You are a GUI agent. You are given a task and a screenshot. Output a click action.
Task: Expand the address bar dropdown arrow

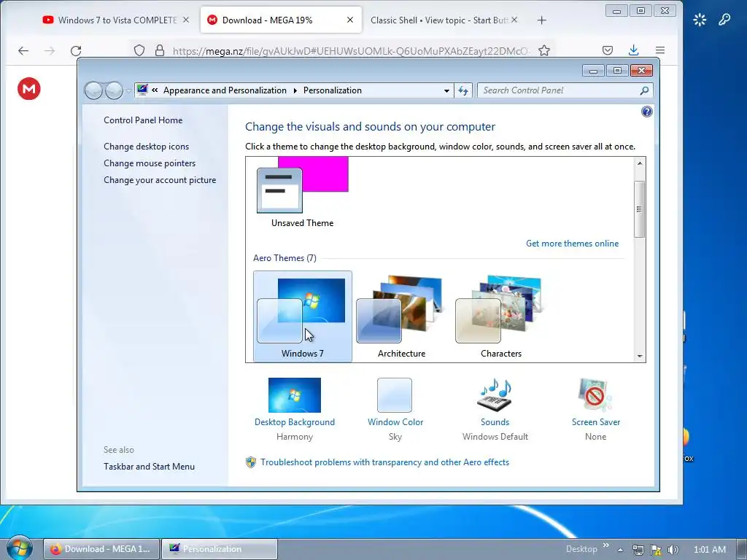(x=446, y=90)
